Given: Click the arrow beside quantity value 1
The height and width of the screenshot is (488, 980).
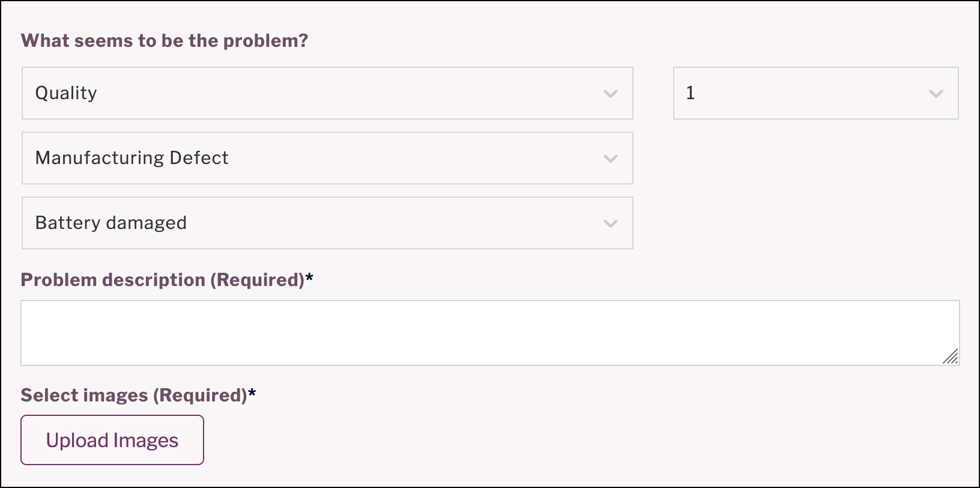Looking at the screenshot, I should pyautogui.click(x=935, y=93).
